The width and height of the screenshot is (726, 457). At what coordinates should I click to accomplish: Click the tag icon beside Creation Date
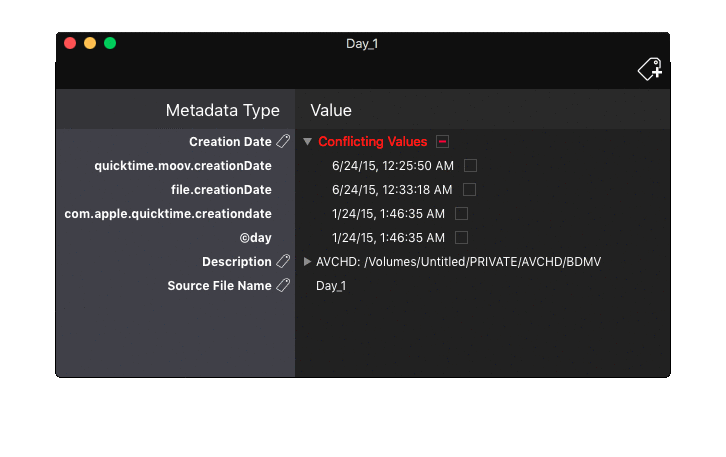click(x=283, y=142)
